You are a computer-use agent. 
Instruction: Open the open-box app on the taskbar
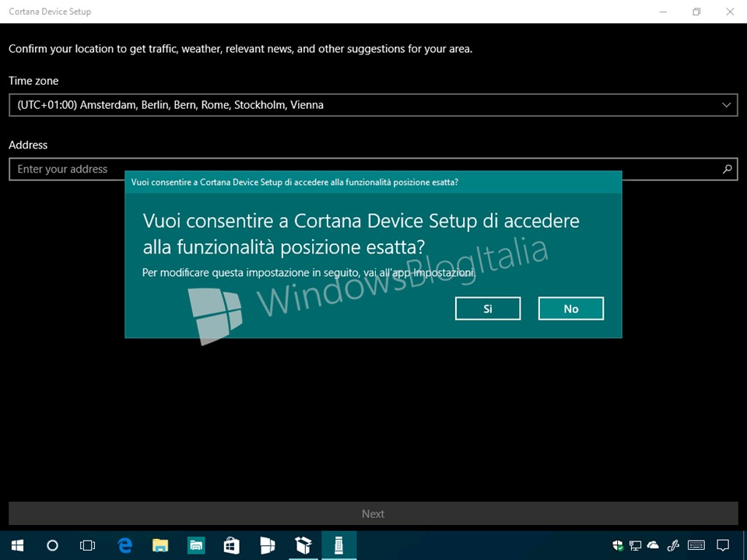click(303, 545)
